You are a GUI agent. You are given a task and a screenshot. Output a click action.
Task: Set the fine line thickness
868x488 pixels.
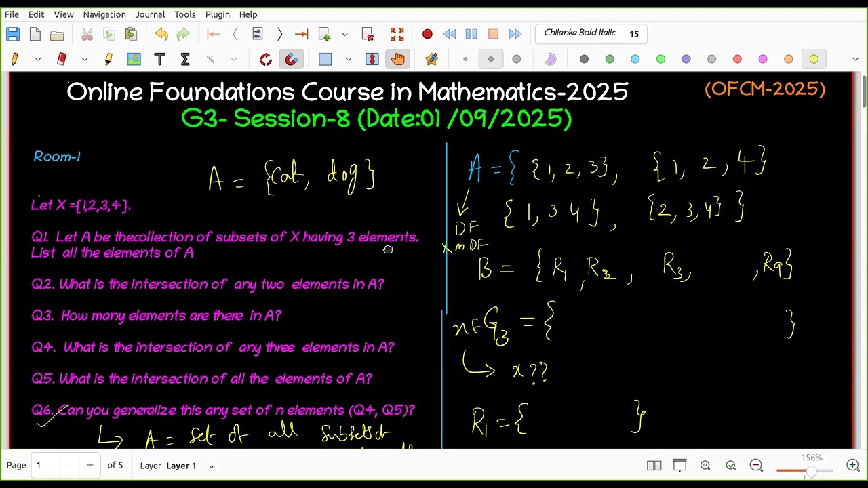pyautogui.click(x=465, y=60)
